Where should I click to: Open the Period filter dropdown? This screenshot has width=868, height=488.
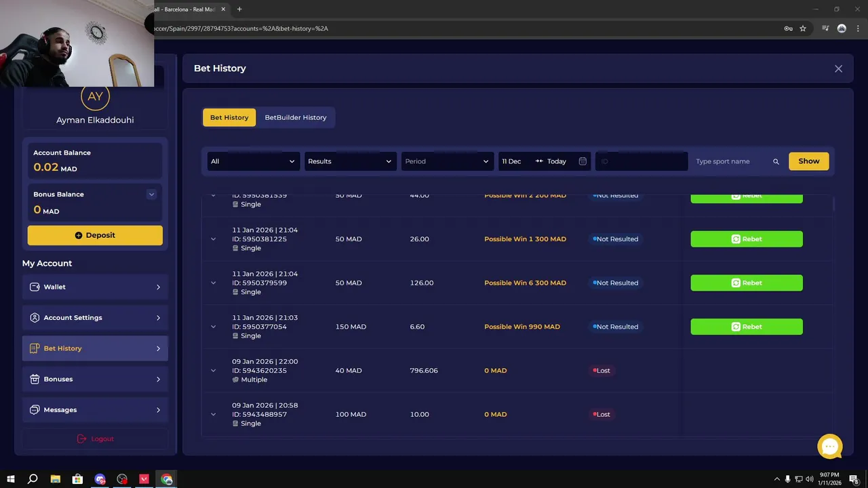tap(447, 161)
